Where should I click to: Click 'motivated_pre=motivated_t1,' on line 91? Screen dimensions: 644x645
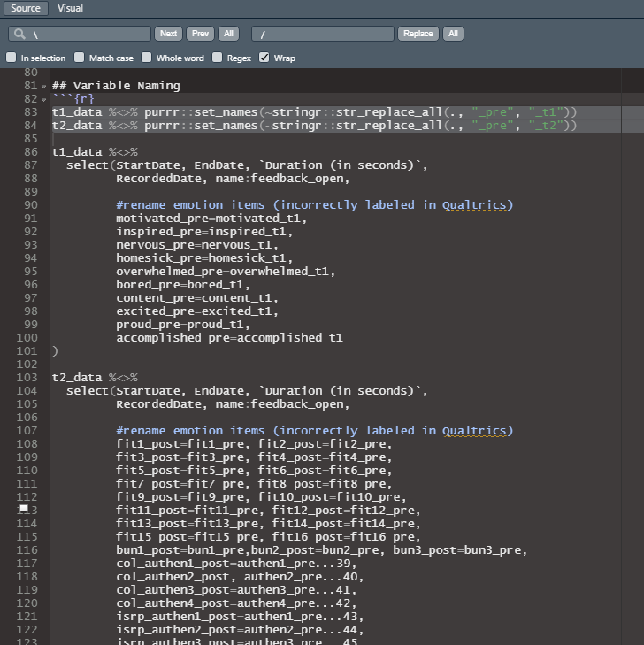(x=211, y=219)
